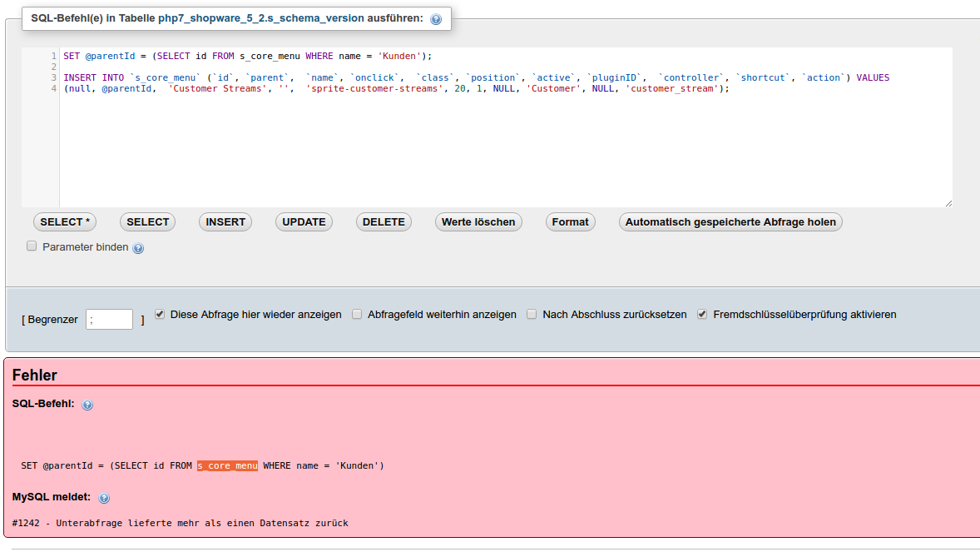Click the INSERT INTO `s_core_menu` line
Viewport: 980px width, 557px height.
[x=476, y=77]
